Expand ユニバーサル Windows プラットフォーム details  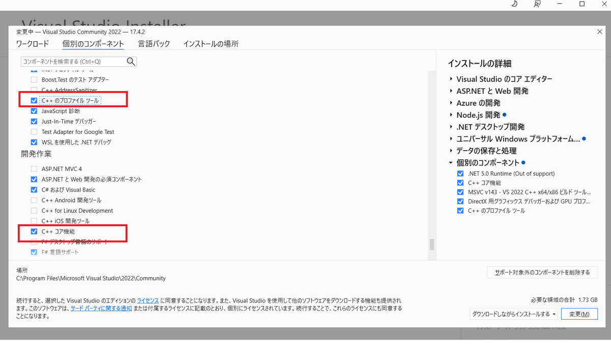[x=451, y=139]
